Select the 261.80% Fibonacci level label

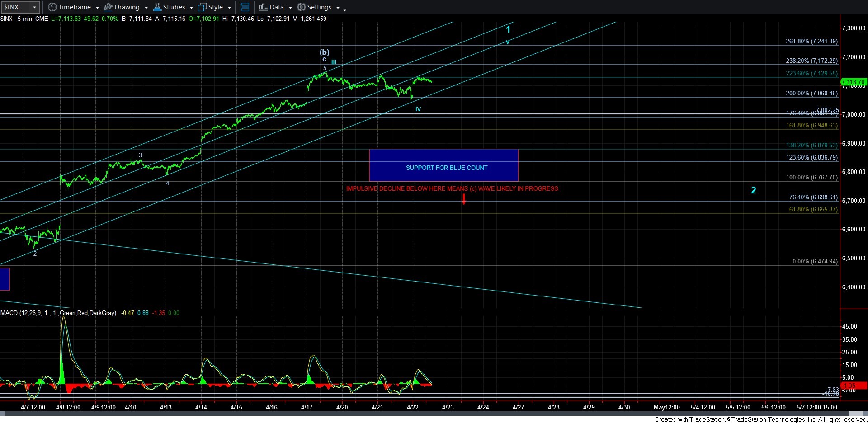(x=811, y=41)
